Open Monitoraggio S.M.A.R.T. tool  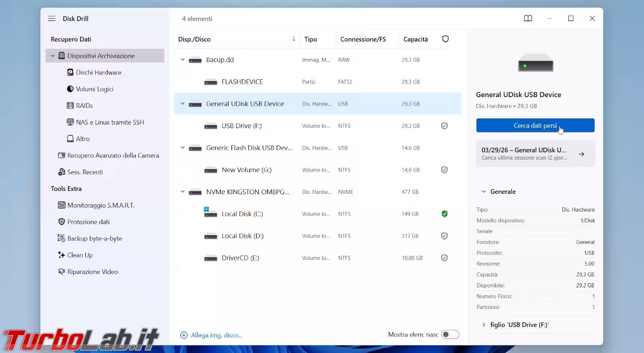[x=101, y=205]
